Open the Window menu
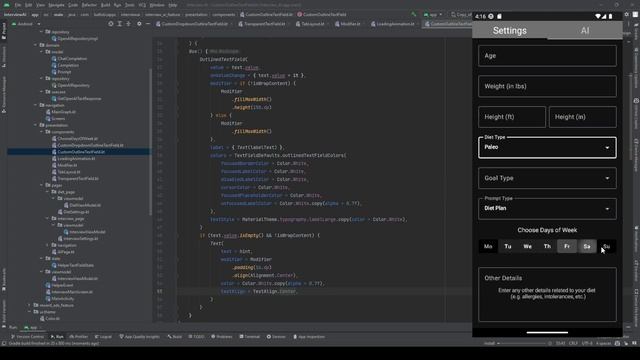The width and height of the screenshot is (640, 360). tap(157, 5)
